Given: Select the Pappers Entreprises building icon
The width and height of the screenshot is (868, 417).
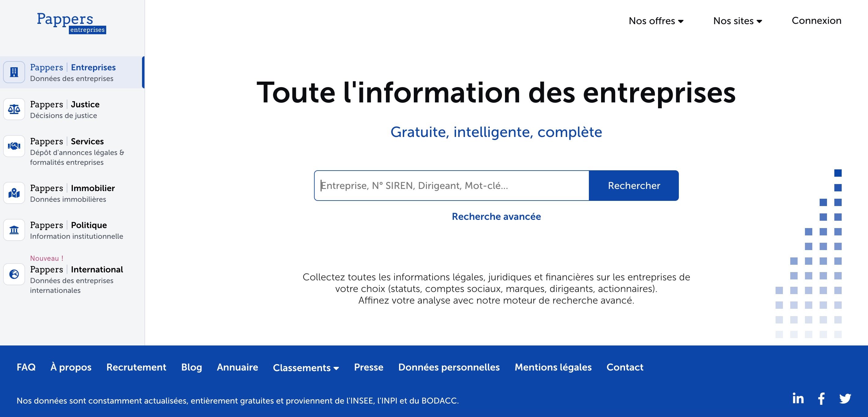Looking at the screenshot, I should 13,72.
